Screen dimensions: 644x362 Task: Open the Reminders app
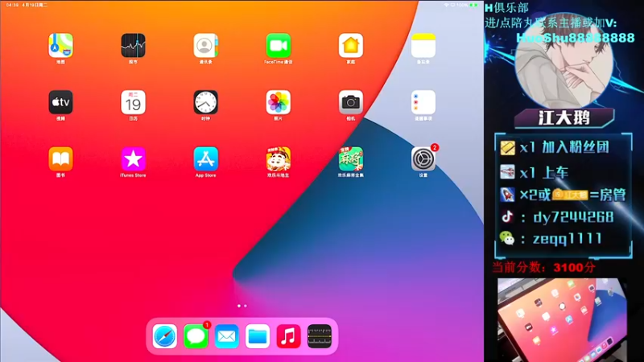pyautogui.click(x=423, y=102)
